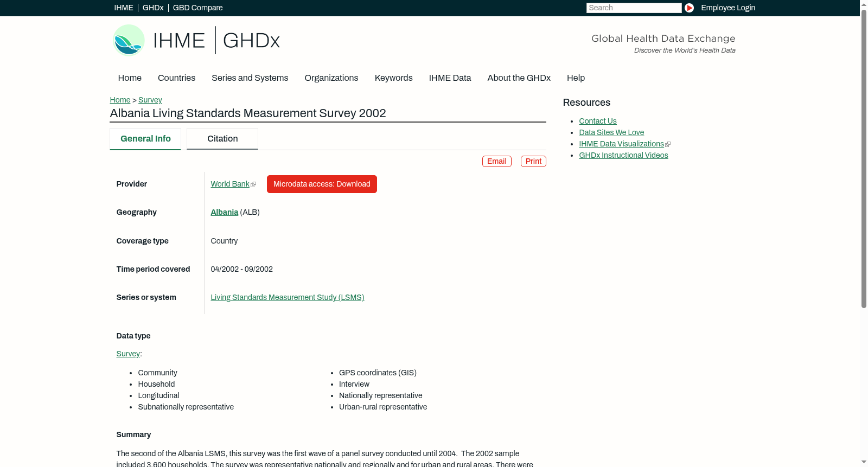This screenshot has height=467, width=868.
Task: Click the IHME GHDx logo
Action: pyautogui.click(x=196, y=40)
